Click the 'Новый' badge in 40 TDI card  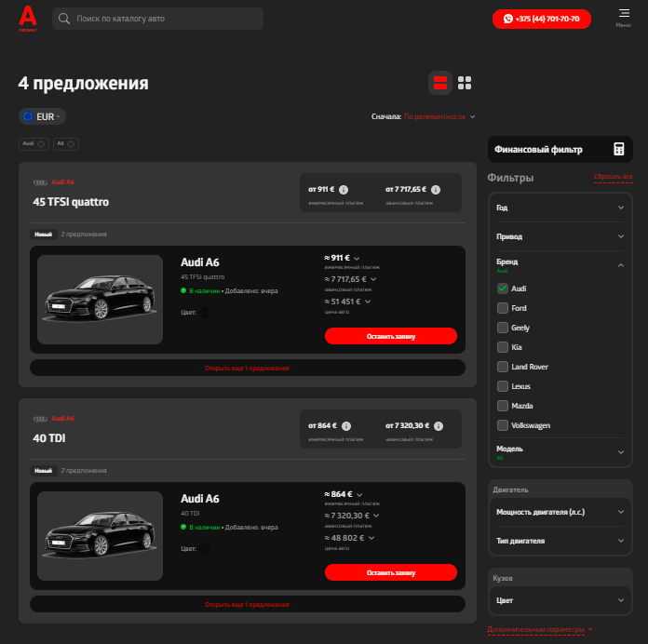(x=43, y=471)
